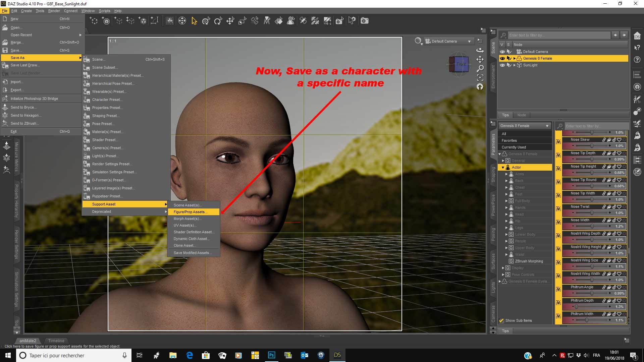Expand the Head group under Actor
Viewport: 644px width, 362px height.
pyautogui.click(x=506, y=214)
